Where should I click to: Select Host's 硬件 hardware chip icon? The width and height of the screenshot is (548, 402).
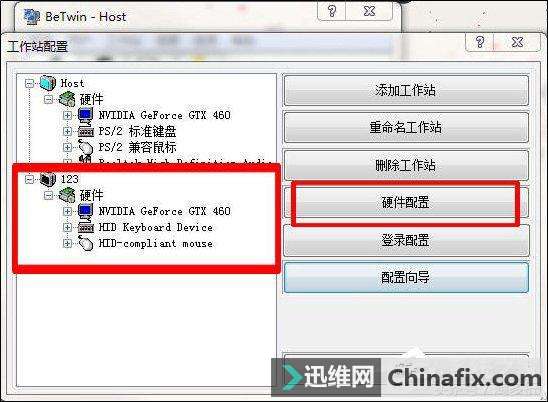point(67,99)
